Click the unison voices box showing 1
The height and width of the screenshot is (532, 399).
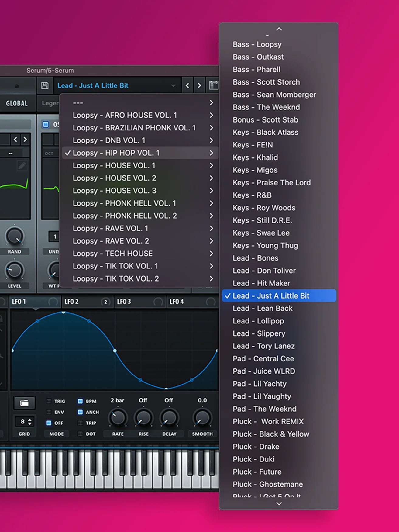(54, 237)
